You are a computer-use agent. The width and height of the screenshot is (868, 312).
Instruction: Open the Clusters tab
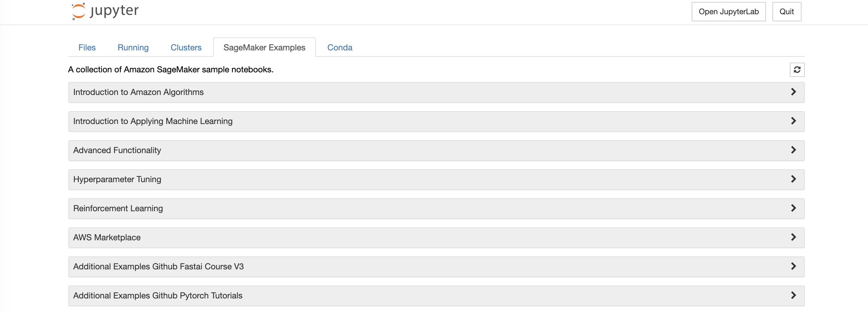pos(186,47)
